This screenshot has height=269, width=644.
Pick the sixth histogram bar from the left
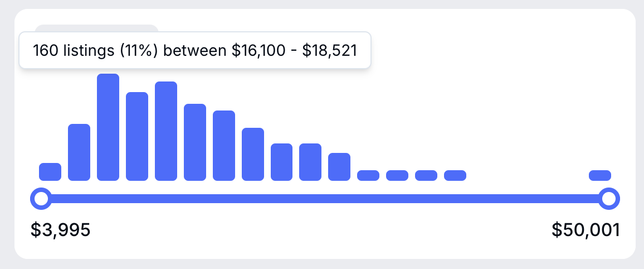195,142
